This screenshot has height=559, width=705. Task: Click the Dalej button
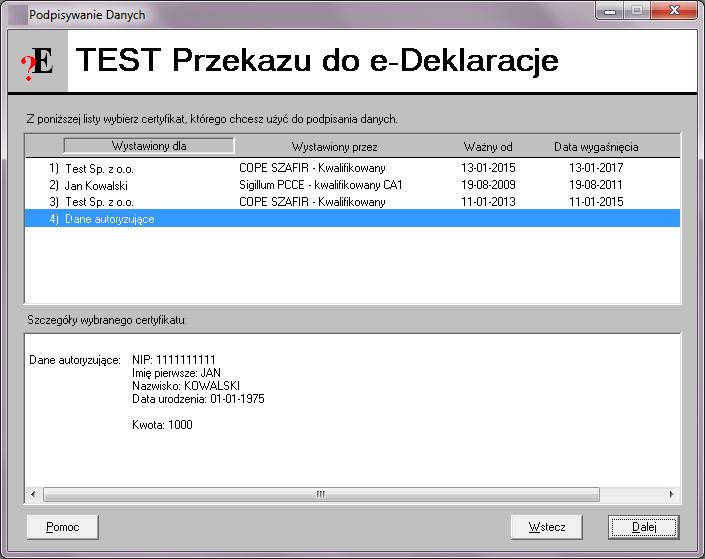(643, 527)
